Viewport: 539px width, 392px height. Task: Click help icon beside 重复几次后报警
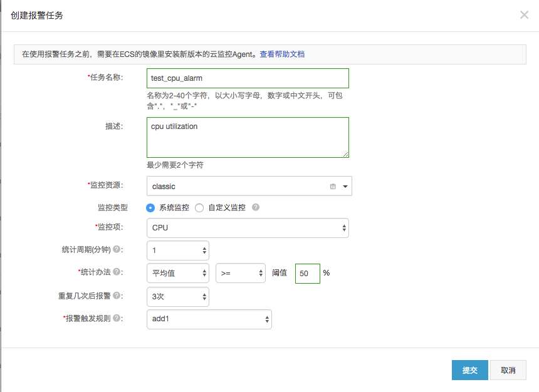[x=117, y=295]
